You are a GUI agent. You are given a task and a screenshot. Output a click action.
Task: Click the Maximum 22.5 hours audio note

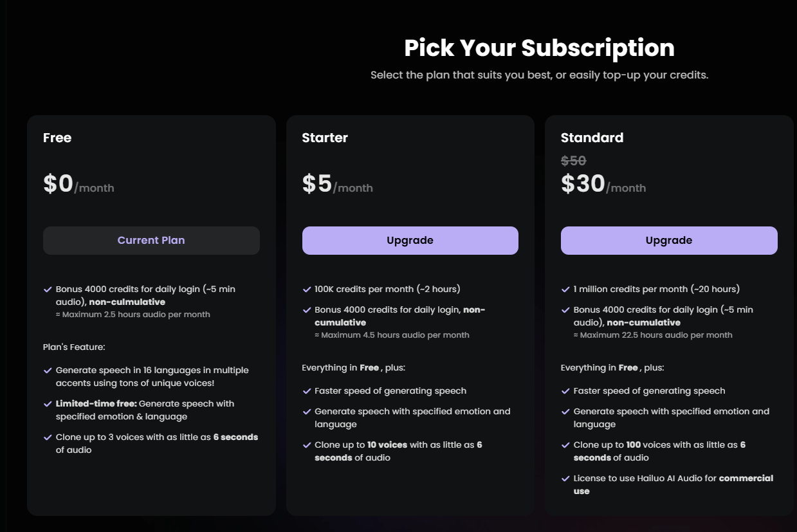click(x=653, y=335)
